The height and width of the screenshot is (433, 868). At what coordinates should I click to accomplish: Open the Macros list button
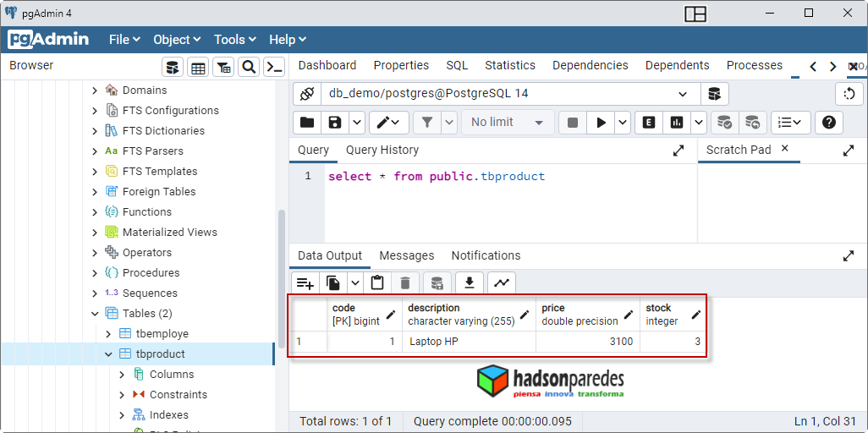click(790, 123)
